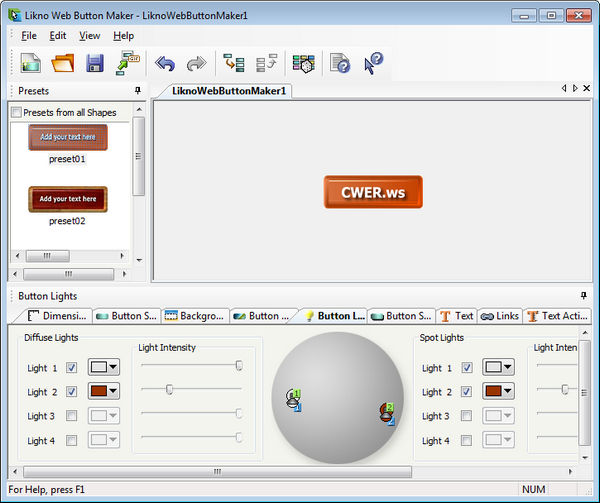Open Diffuse Light 4 color dropdown
600x503 pixels.
click(x=104, y=440)
